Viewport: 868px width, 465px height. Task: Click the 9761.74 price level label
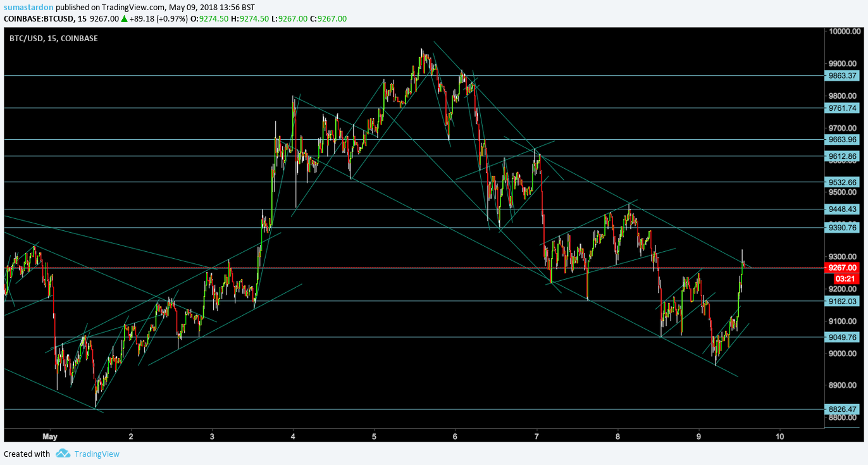(x=843, y=108)
